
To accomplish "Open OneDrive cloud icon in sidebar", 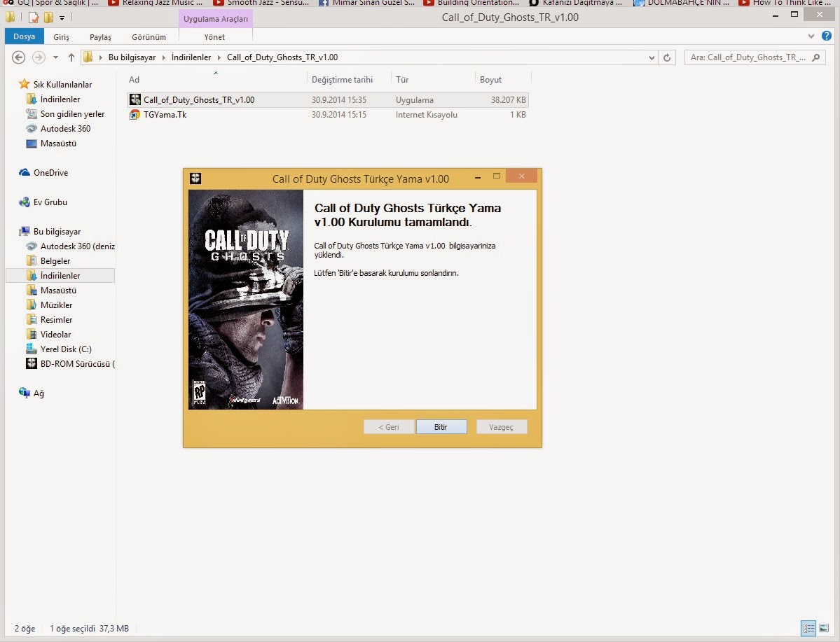I will (x=24, y=172).
